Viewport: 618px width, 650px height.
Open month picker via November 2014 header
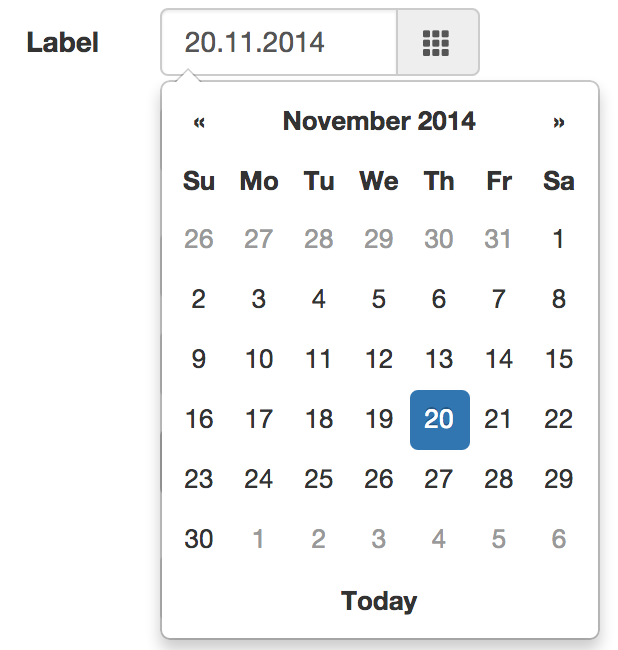[379, 121]
